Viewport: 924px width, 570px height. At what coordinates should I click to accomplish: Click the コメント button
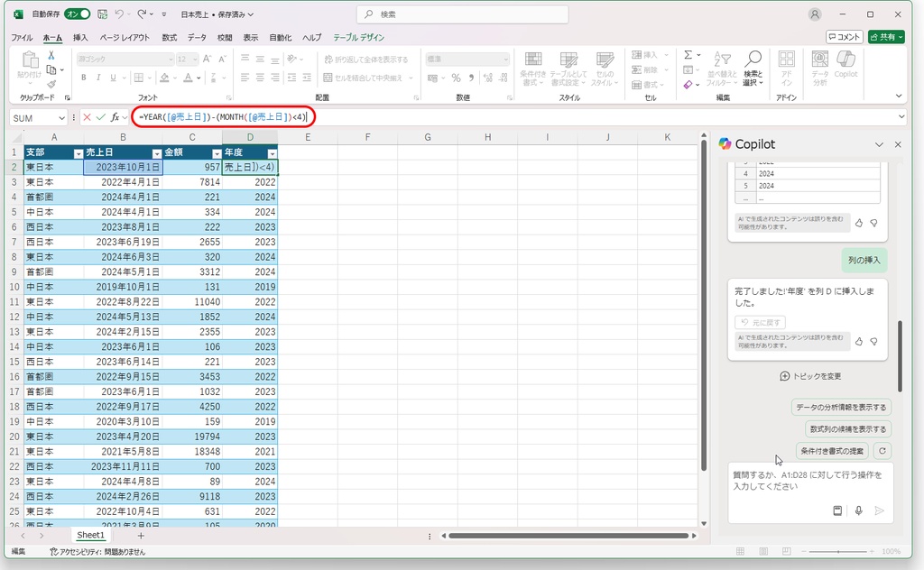coord(845,36)
